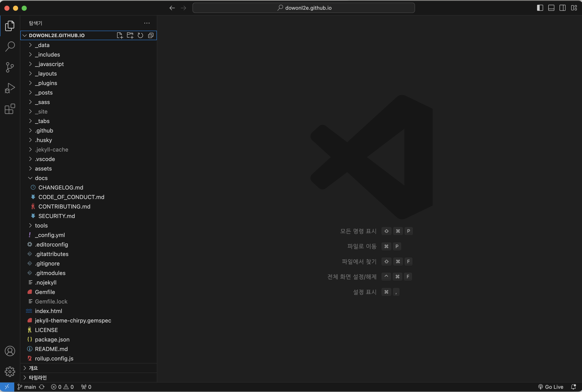Toggle bottom panel visibility
This screenshot has height=392, width=582.
pyautogui.click(x=551, y=8)
